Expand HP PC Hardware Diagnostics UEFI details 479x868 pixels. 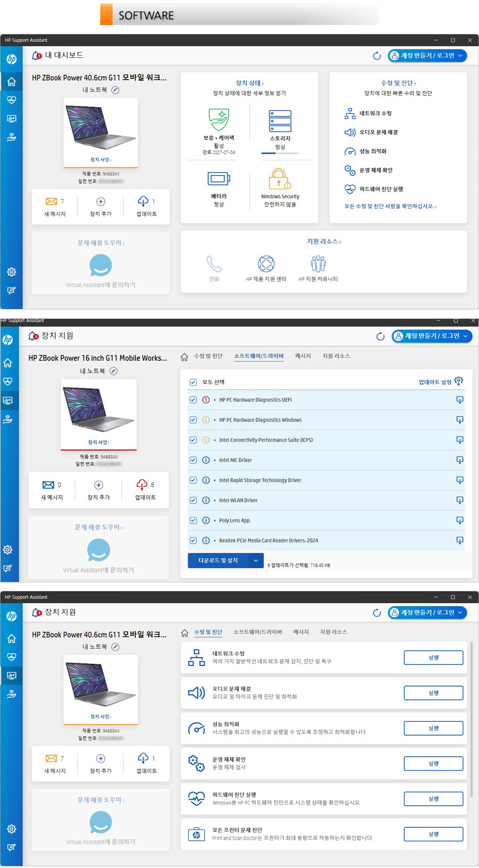(x=215, y=400)
